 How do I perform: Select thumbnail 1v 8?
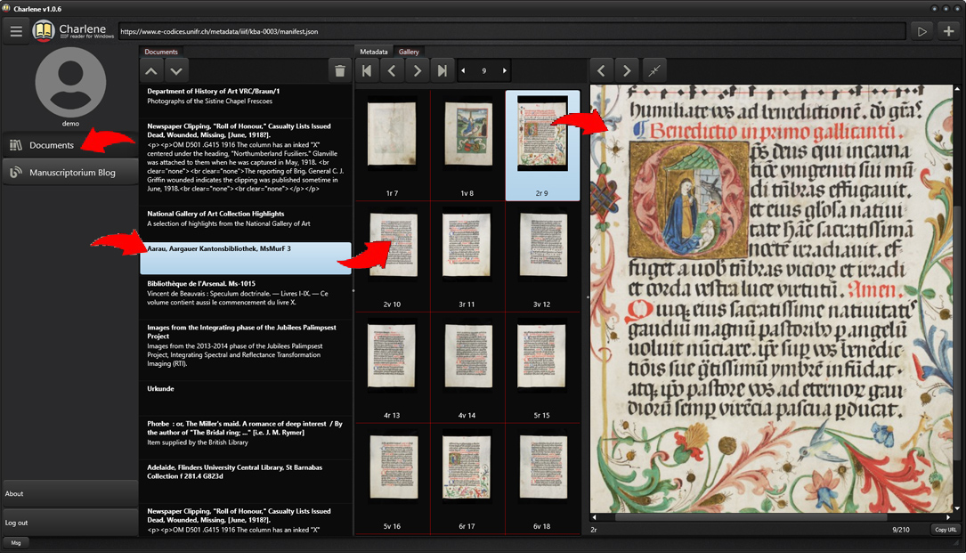(467, 145)
